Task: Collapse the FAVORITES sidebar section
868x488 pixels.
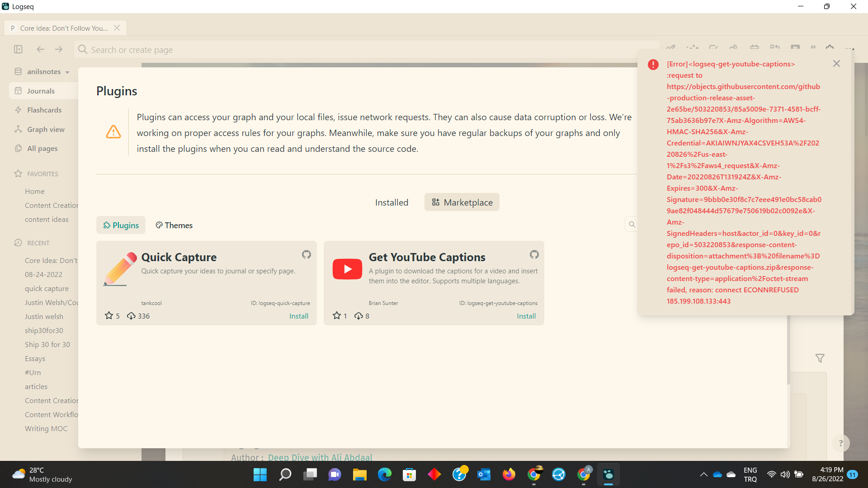Action: point(43,174)
